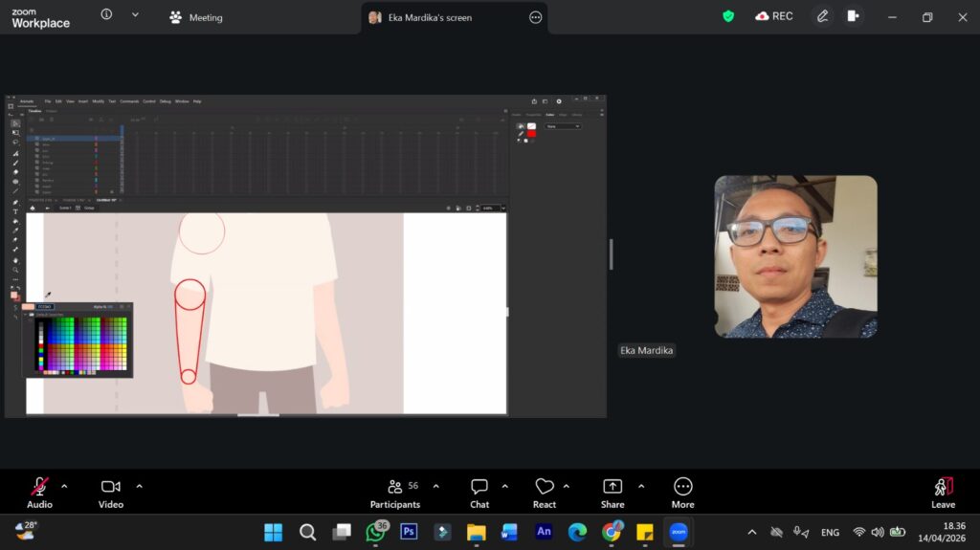Viewport: 980px width, 550px height.
Task: Open the Participants panel
Action: pos(395,493)
